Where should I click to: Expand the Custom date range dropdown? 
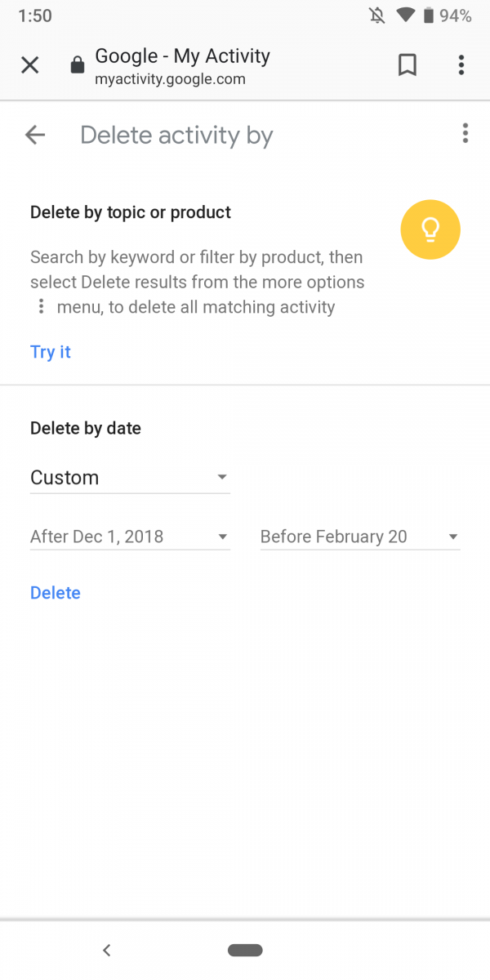point(130,478)
